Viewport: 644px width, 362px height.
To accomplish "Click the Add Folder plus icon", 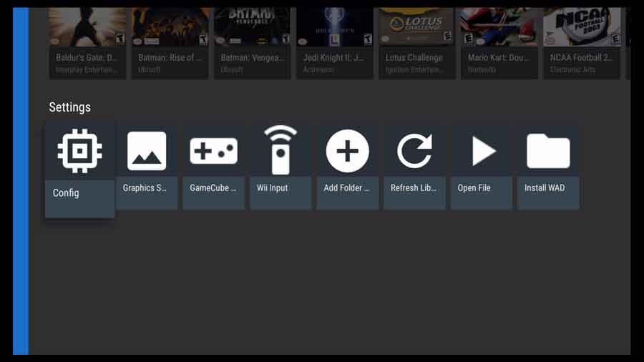I will pos(348,151).
